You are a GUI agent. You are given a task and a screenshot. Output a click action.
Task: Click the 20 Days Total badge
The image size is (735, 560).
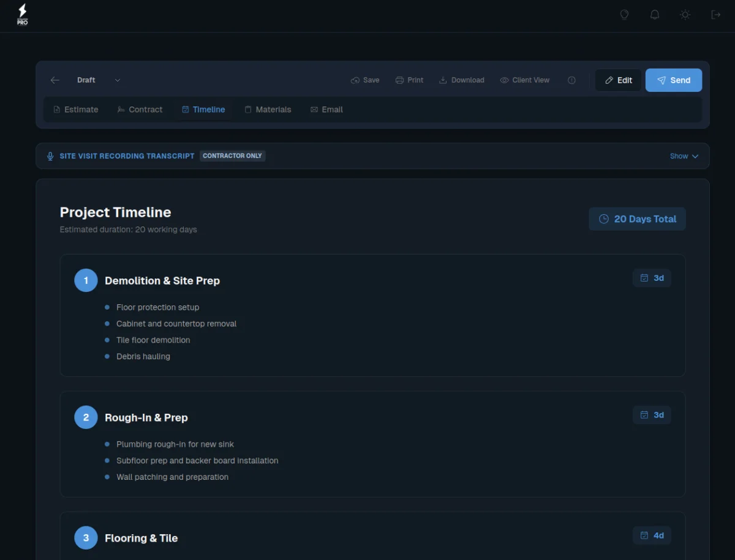637,218
